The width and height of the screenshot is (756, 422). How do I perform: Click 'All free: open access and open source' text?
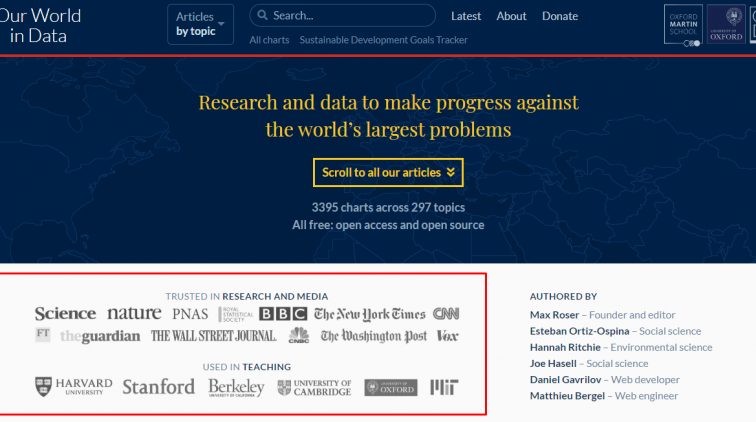pos(388,225)
